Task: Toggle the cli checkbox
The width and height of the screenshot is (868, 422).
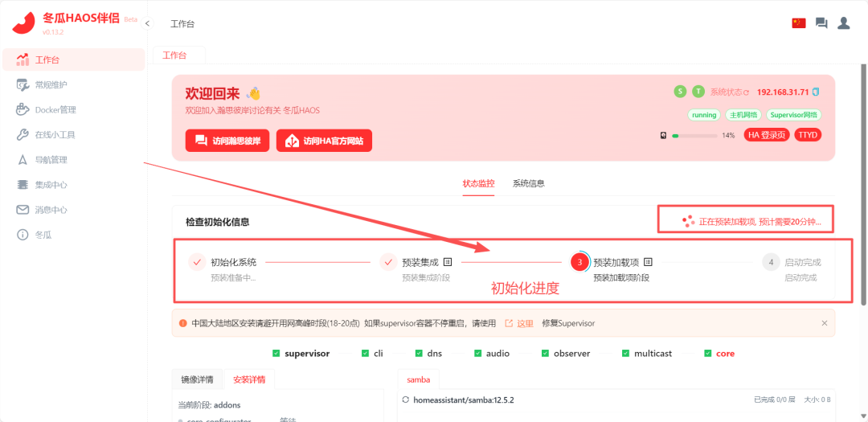Action: [365, 354]
